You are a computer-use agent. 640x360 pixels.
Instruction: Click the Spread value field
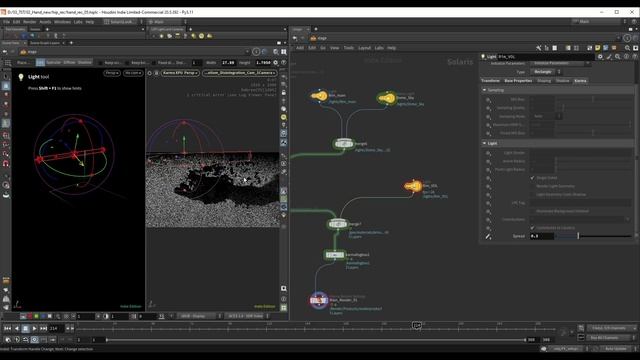point(542,236)
